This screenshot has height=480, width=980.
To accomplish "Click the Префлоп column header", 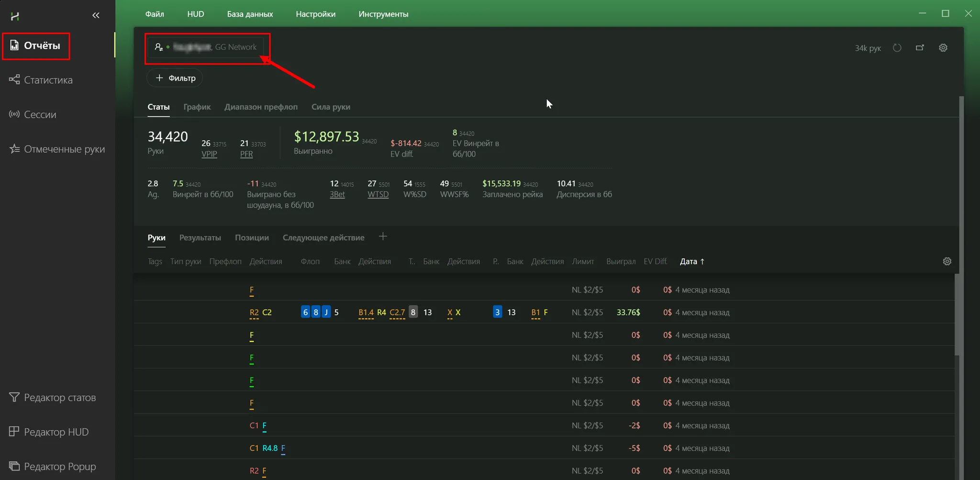I will click(x=225, y=261).
